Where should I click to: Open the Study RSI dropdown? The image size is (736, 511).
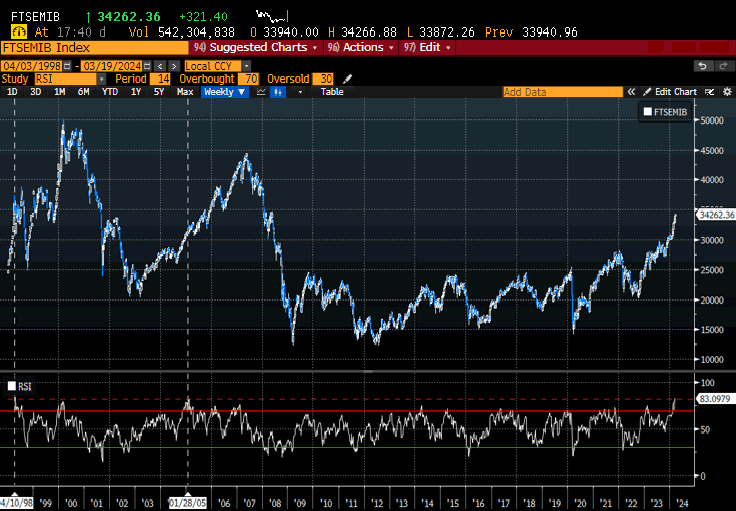tap(72, 78)
